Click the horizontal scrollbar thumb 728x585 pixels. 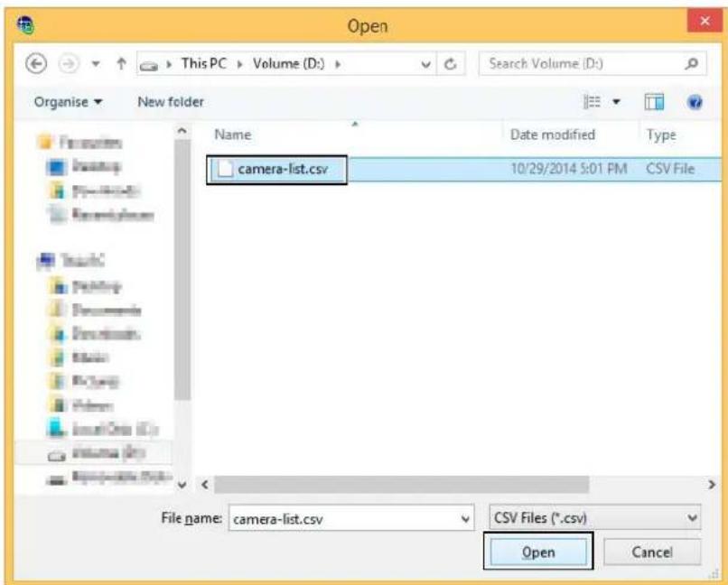(402, 485)
